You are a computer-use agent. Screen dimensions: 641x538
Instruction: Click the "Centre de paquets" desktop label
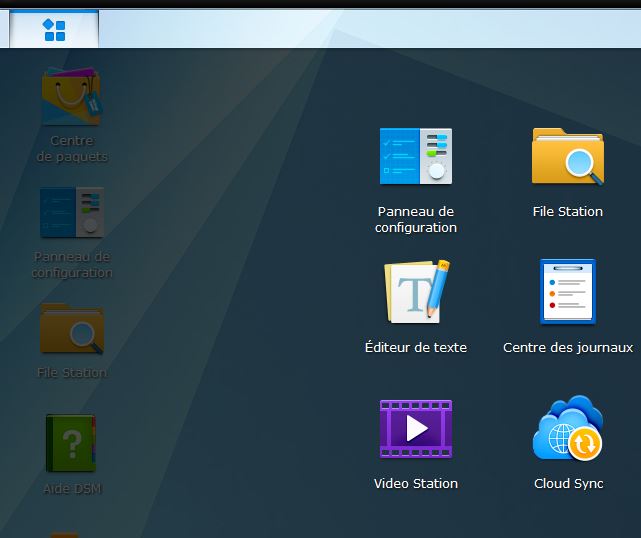(x=72, y=149)
